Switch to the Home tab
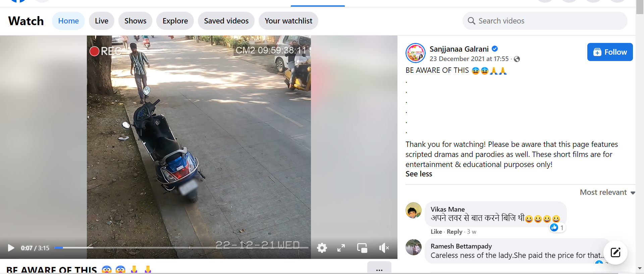Viewport: 644px width, 274px height. (x=68, y=21)
